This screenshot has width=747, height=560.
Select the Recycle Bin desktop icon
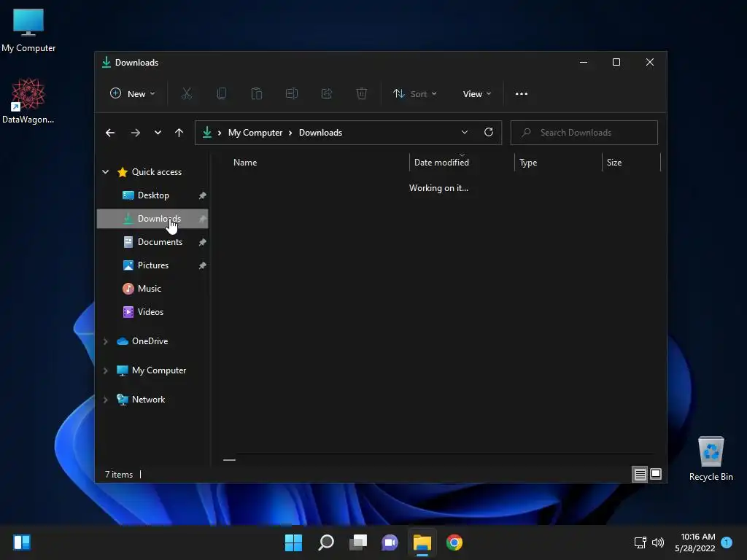click(711, 459)
